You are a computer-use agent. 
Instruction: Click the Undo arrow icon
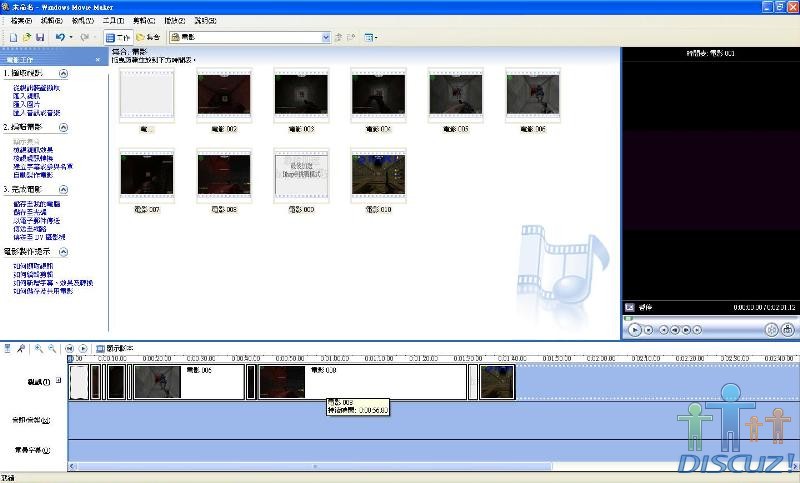60,37
